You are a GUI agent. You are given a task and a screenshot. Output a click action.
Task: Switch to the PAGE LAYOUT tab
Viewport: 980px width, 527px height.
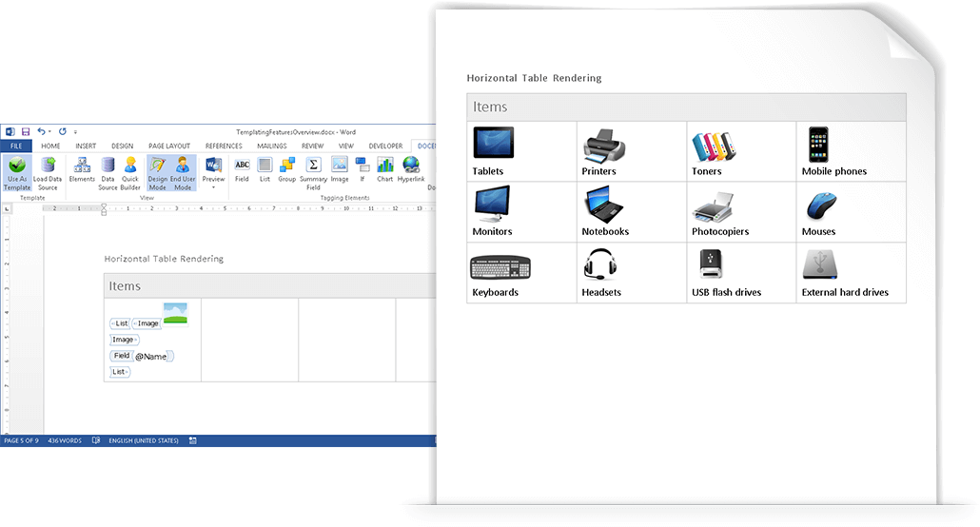[169, 146]
